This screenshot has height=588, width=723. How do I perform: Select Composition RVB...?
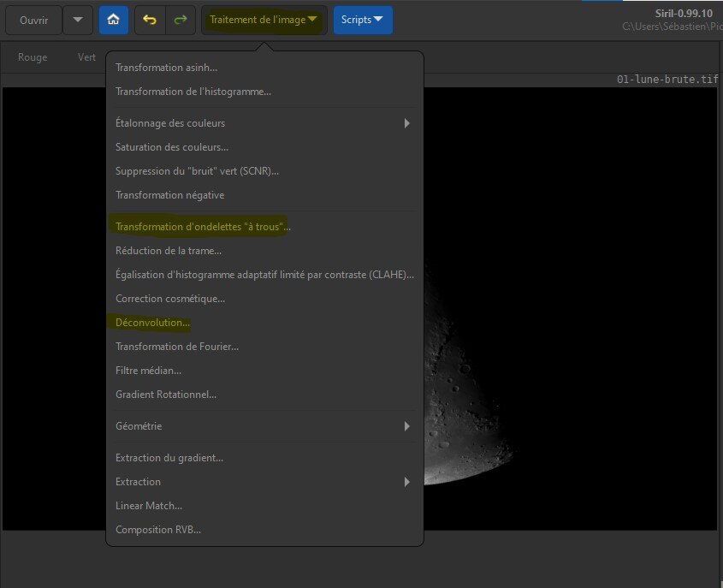[264, 530]
